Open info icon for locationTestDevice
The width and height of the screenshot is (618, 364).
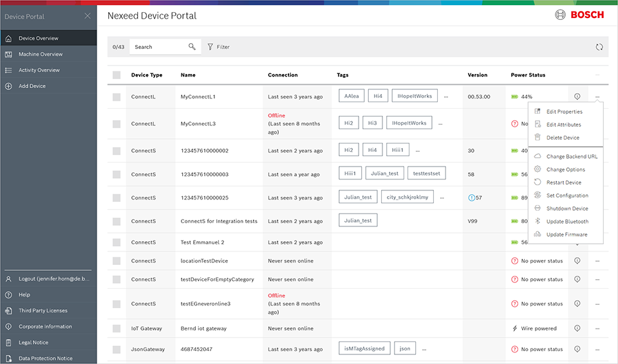click(577, 260)
